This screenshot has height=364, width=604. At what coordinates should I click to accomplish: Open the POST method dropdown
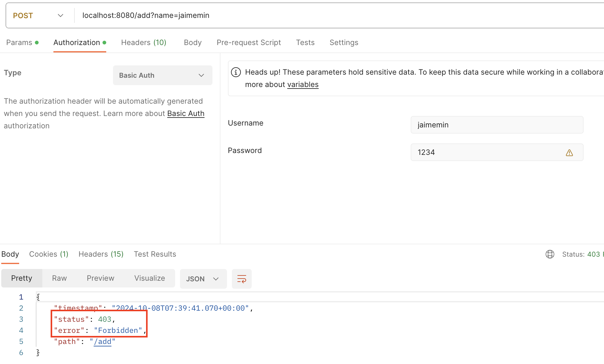(38, 15)
